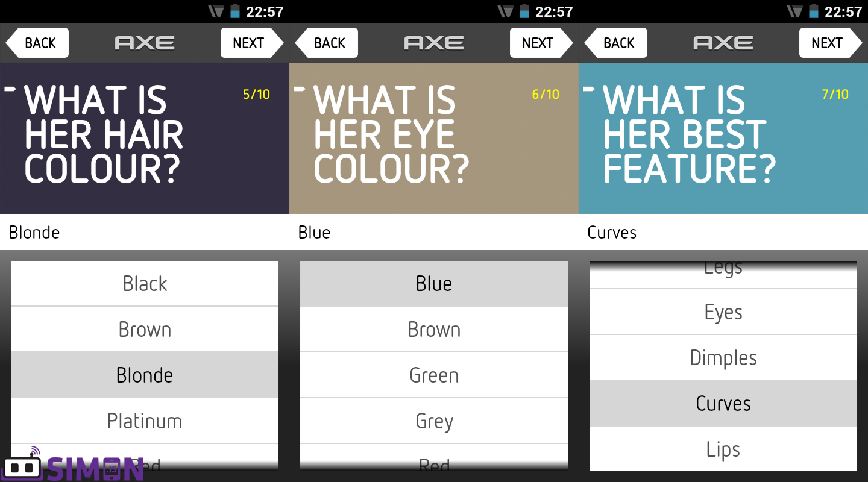Tap the AXE logo on best feature screen
Screen dimensions: 868x482
[x=723, y=43]
